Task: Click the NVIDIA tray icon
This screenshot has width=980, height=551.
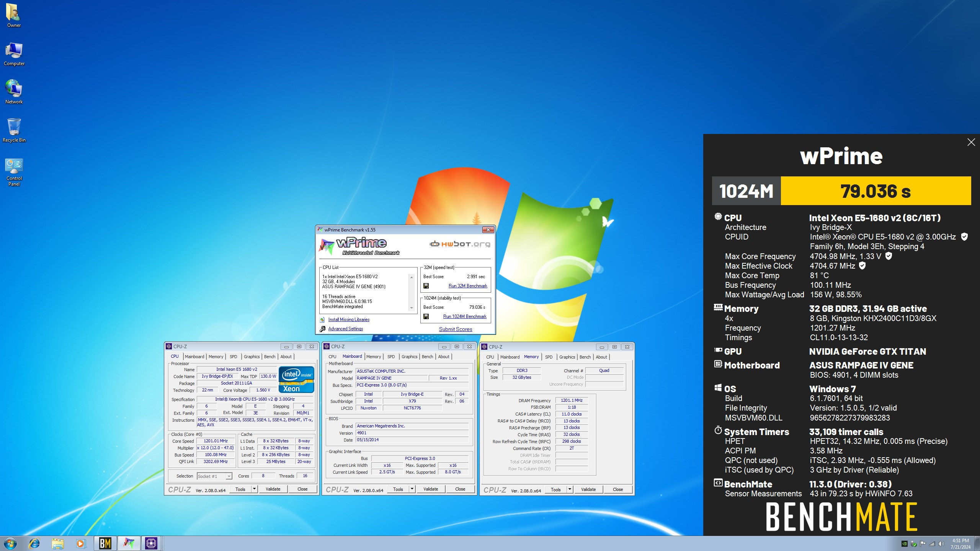Action: [904, 544]
